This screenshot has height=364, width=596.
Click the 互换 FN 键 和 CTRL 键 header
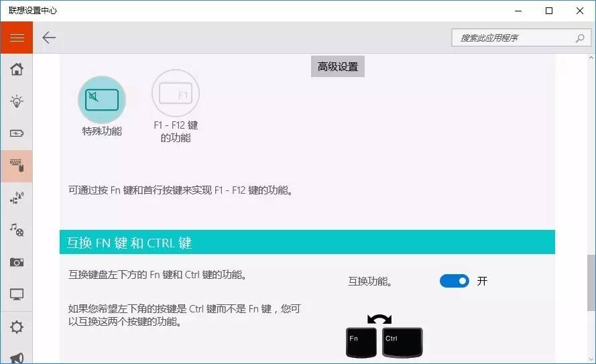307,242
